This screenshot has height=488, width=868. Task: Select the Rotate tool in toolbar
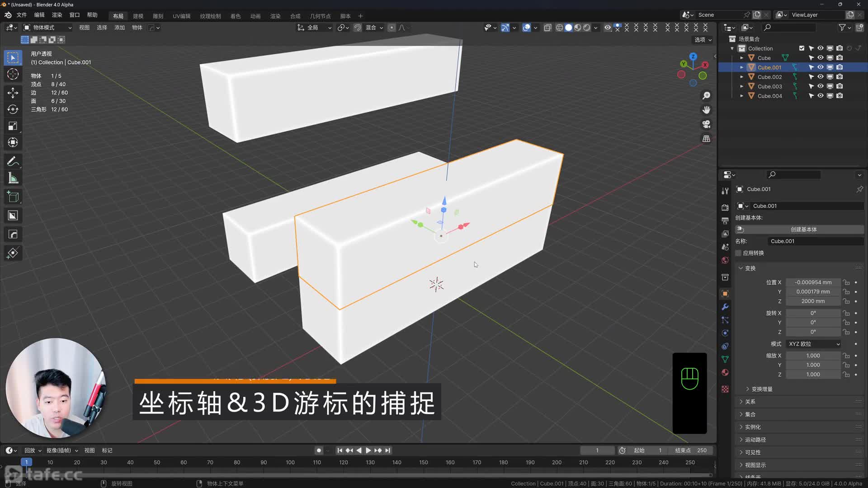click(x=13, y=109)
